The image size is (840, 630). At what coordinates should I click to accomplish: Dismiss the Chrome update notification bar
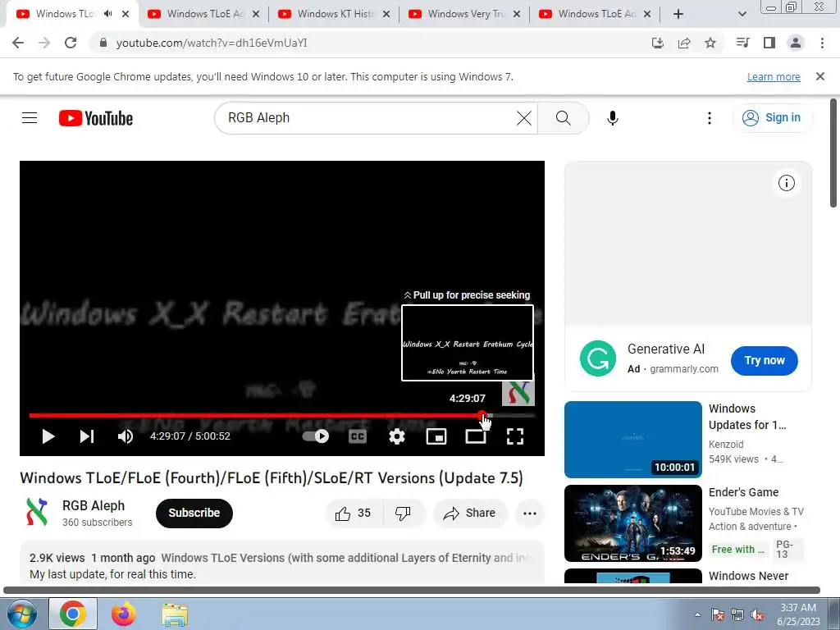[820, 76]
